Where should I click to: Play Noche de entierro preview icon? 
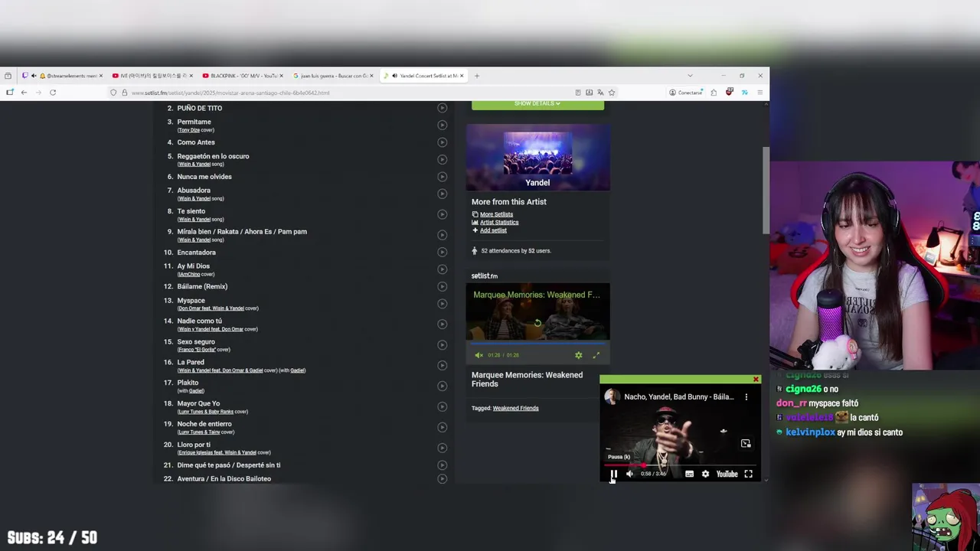442,428
